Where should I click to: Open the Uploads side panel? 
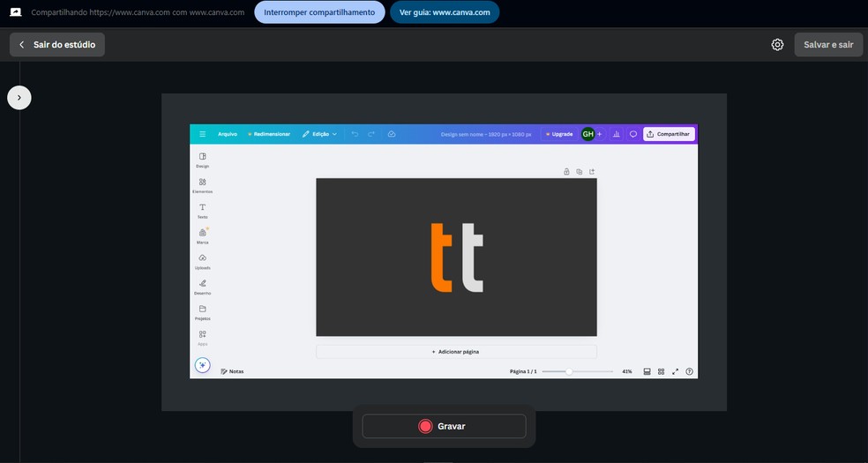coord(203,262)
